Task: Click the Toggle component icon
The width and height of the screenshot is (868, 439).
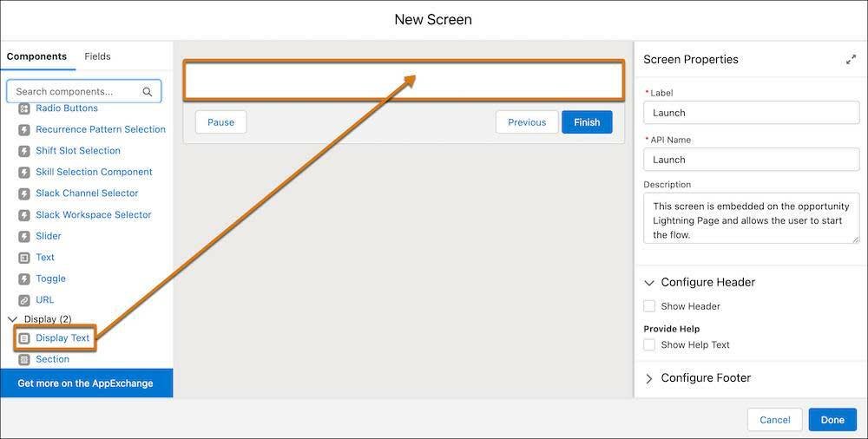Action: pyautogui.click(x=23, y=279)
